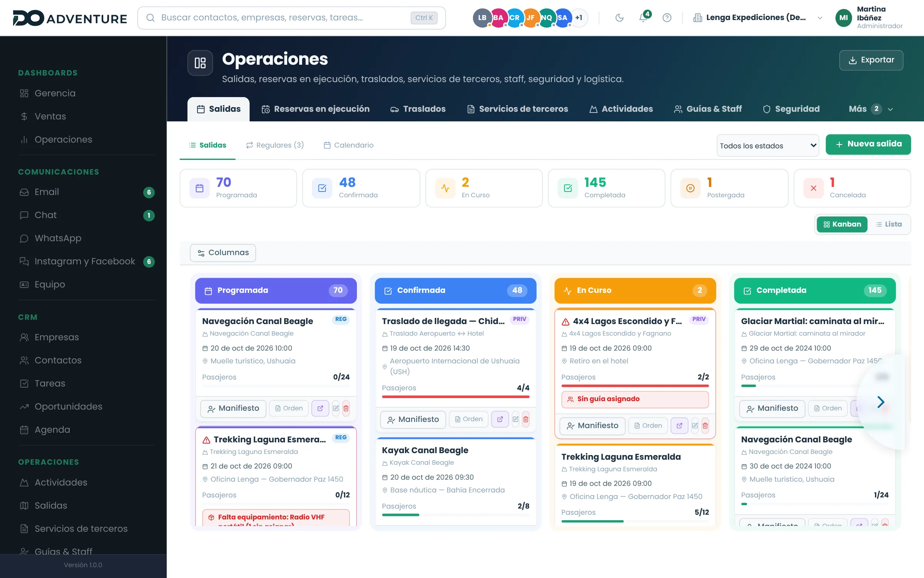924x578 pixels.
Task: Switch to Kanban view
Action: coord(842,224)
